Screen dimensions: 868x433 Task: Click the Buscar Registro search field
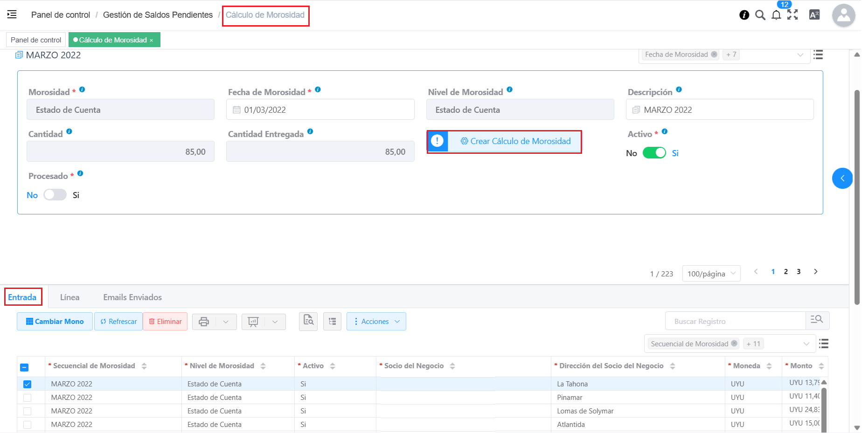[735, 321]
